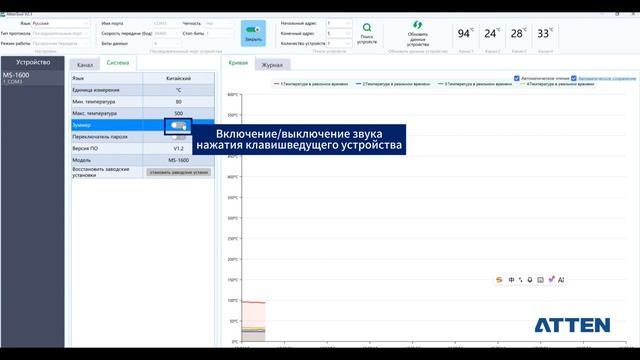
Task: Switch to the Кривая chart tab
Action: (x=238, y=63)
